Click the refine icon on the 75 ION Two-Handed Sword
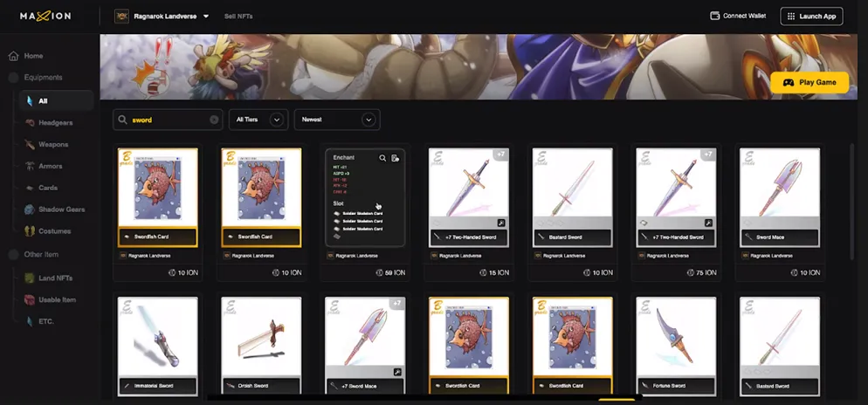Screen dimensions: 868x405 708,223
